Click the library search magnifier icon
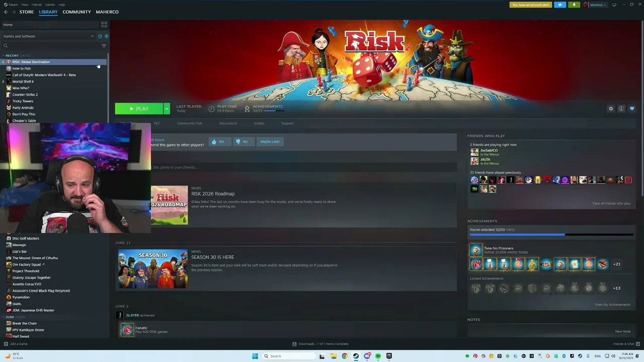The image size is (644, 362). (6, 46)
